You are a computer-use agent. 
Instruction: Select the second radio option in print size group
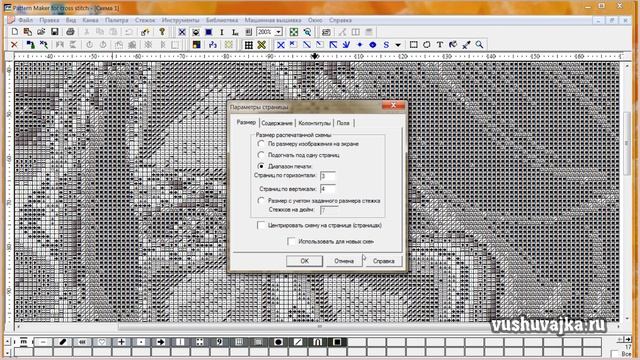pyautogui.click(x=261, y=155)
